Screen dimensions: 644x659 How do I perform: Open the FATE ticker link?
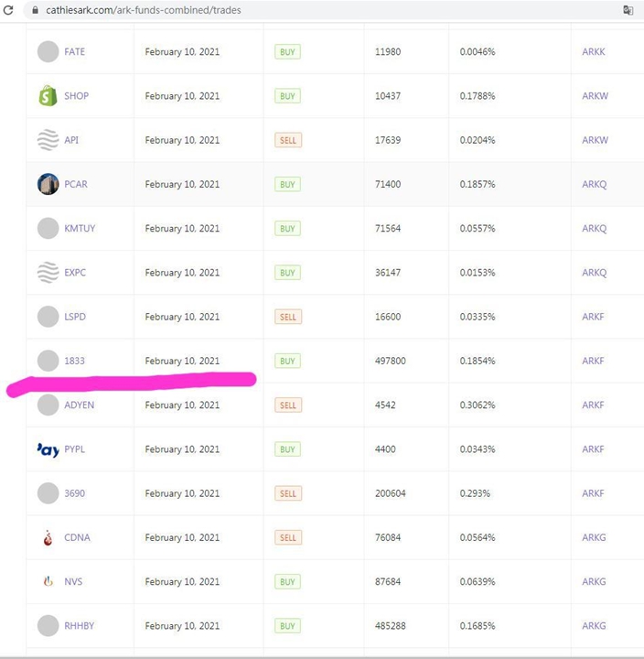pos(74,51)
